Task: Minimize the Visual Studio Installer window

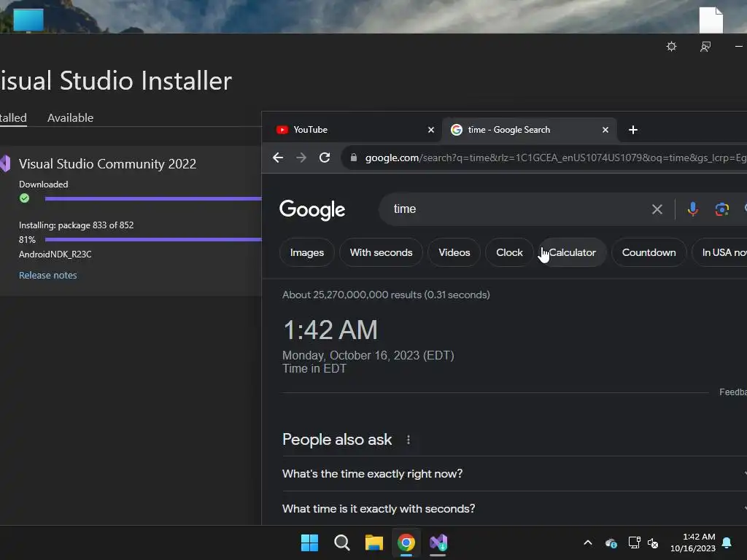Action: tap(738, 46)
